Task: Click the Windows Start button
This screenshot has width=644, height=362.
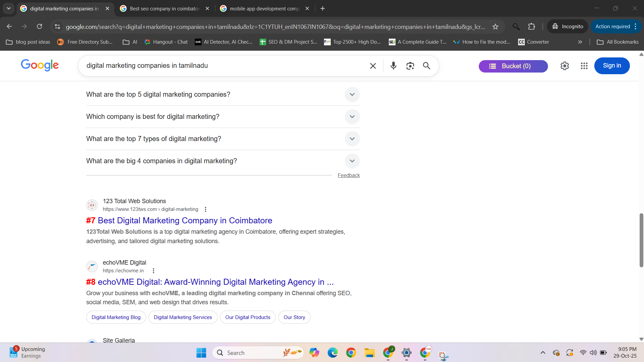Action: point(201,353)
